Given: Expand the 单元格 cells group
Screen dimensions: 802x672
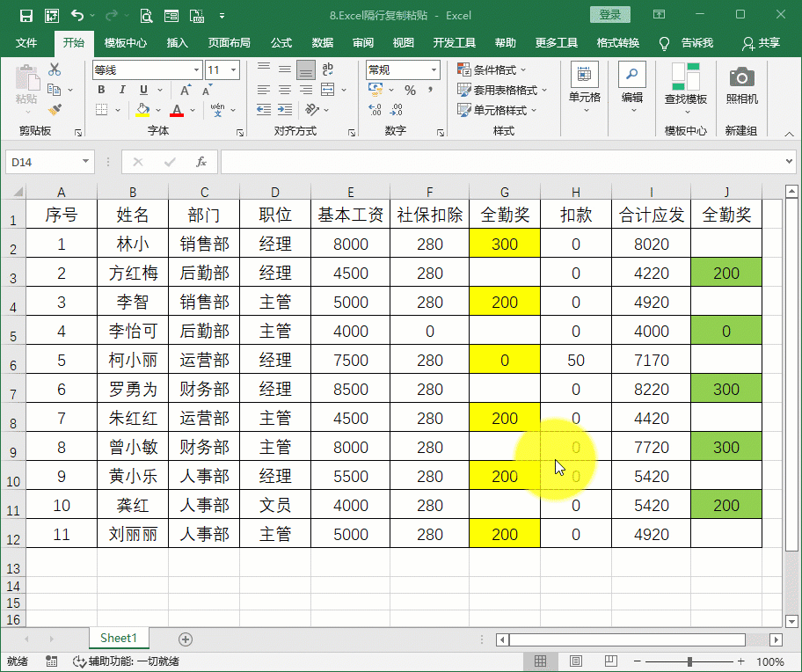Looking at the screenshot, I should point(585,88).
